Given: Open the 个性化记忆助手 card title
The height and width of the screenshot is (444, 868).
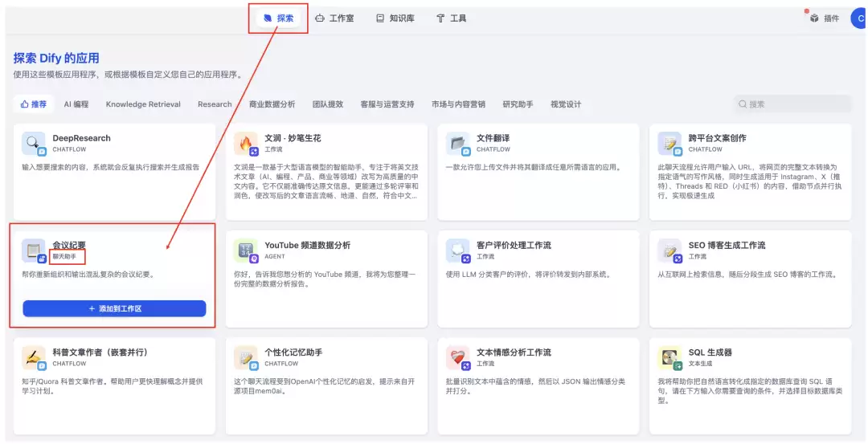Looking at the screenshot, I should click(293, 352).
